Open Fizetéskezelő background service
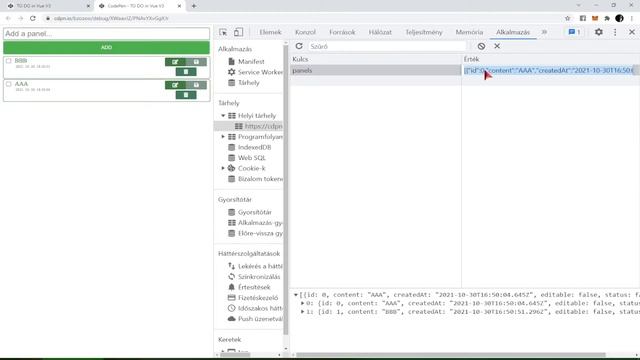The height and width of the screenshot is (360, 640). coord(253,298)
